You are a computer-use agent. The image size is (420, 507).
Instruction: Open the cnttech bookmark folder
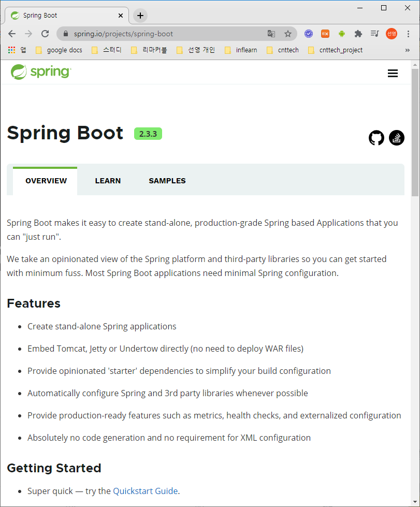pyautogui.click(x=283, y=50)
